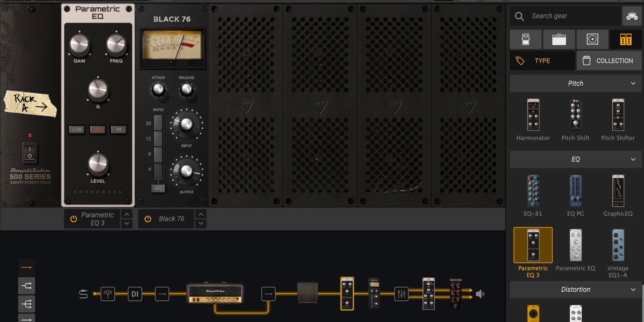The image size is (644, 322).
Task: Toggle Black 76 power button
Action: tap(148, 219)
